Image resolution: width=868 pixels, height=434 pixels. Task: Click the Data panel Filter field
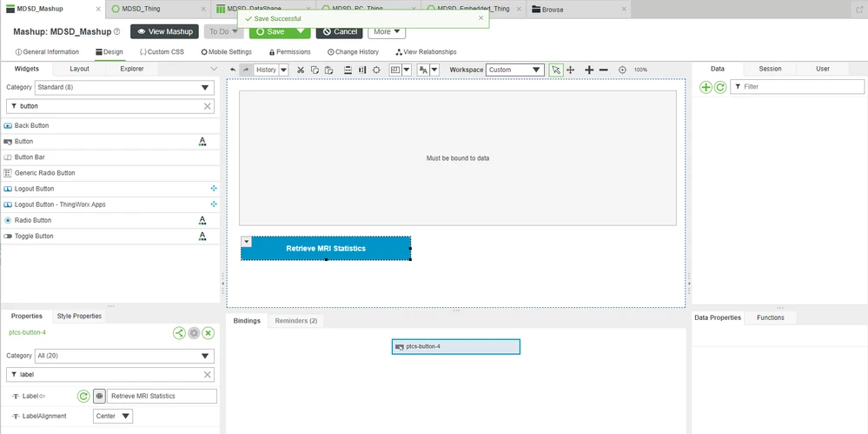coord(797,87)
